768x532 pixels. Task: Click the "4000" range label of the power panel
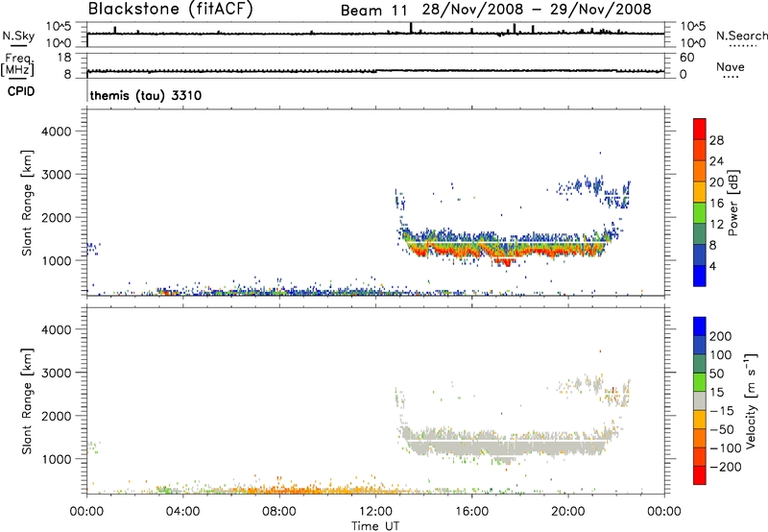[57, 132]
